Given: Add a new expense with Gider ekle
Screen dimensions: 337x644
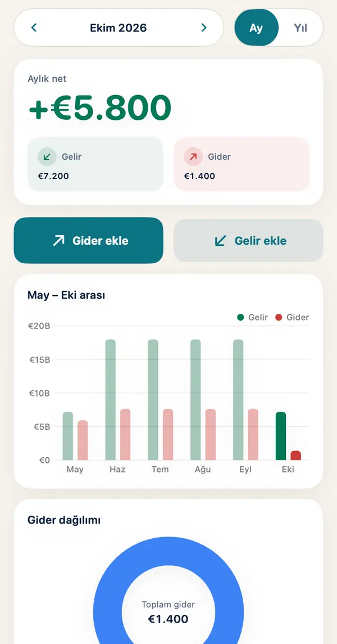Looking at the screenshot, I should 89,240.
